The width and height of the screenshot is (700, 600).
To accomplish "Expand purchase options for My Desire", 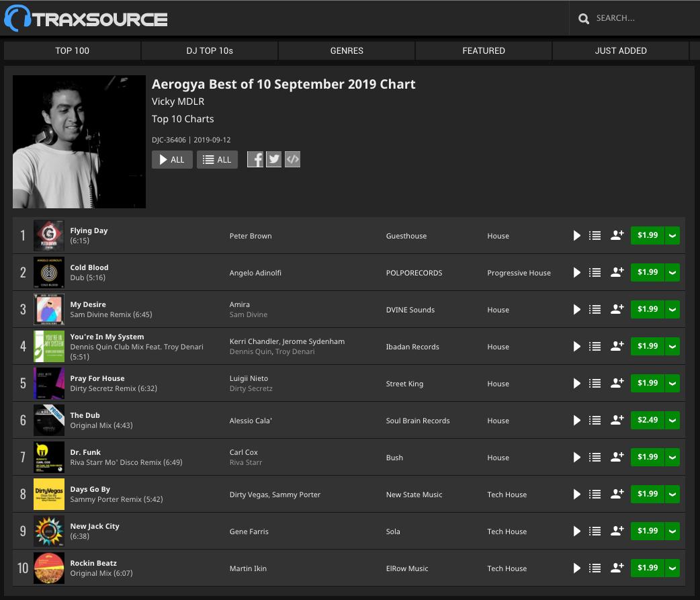I will click(672, 309).
